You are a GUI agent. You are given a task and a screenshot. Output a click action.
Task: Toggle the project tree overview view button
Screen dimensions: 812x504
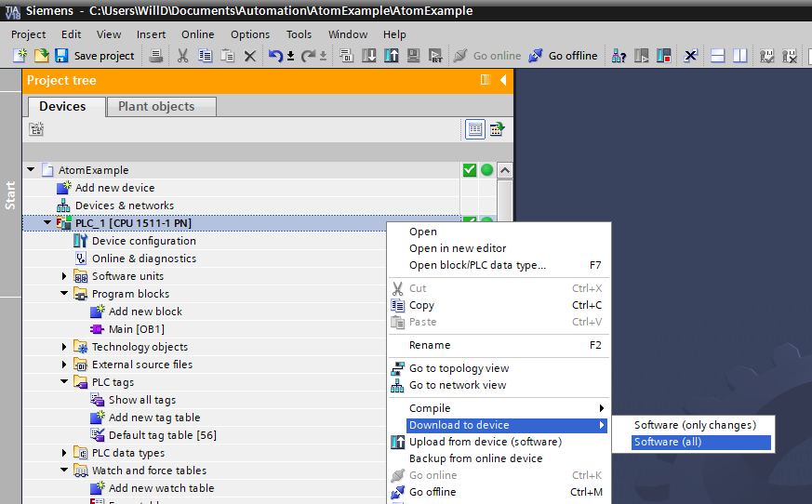click(x=475, y=129)
